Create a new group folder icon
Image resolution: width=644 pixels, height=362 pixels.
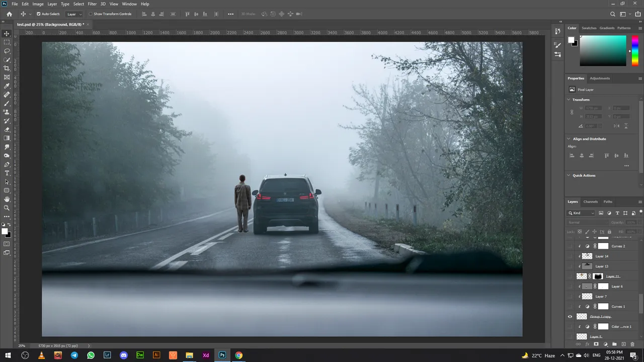click(614, 344)
